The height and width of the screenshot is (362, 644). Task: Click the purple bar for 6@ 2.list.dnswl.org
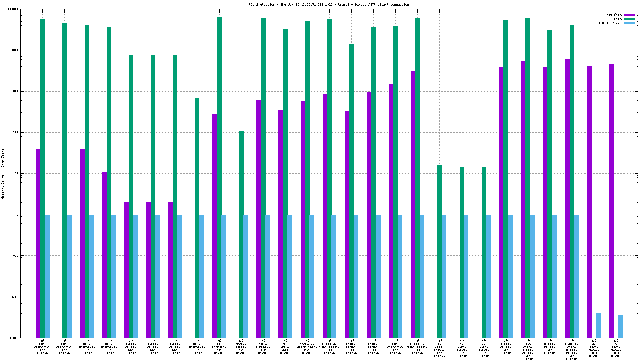coord(590,202)
